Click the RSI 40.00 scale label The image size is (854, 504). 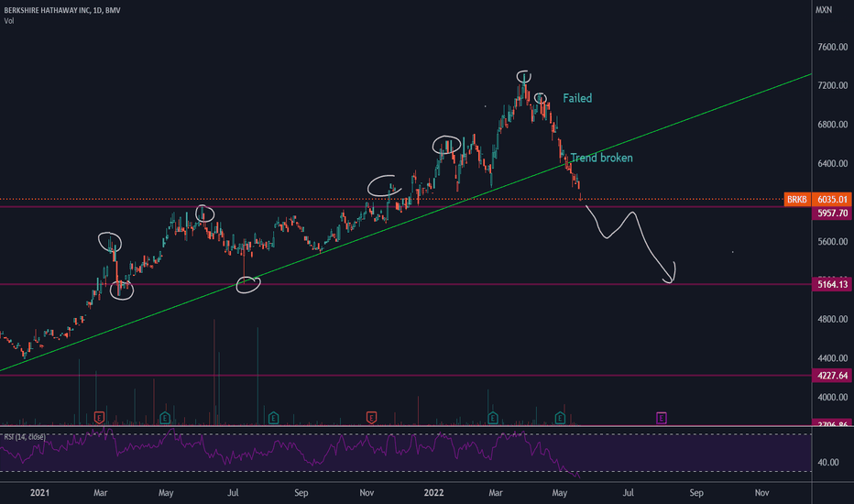pos(828,462)
